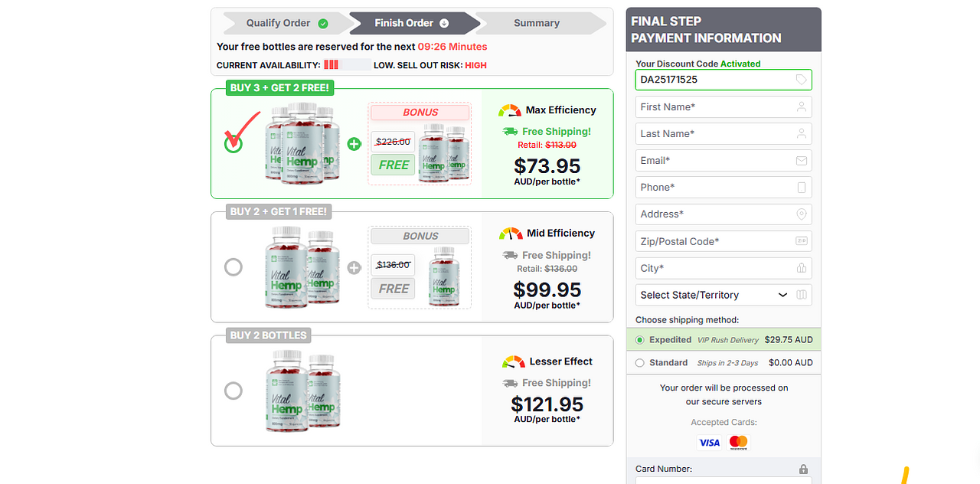Viewport: 980px width, 484px height.
Task: Select Standard shipping method
Action: pos(640,363)
